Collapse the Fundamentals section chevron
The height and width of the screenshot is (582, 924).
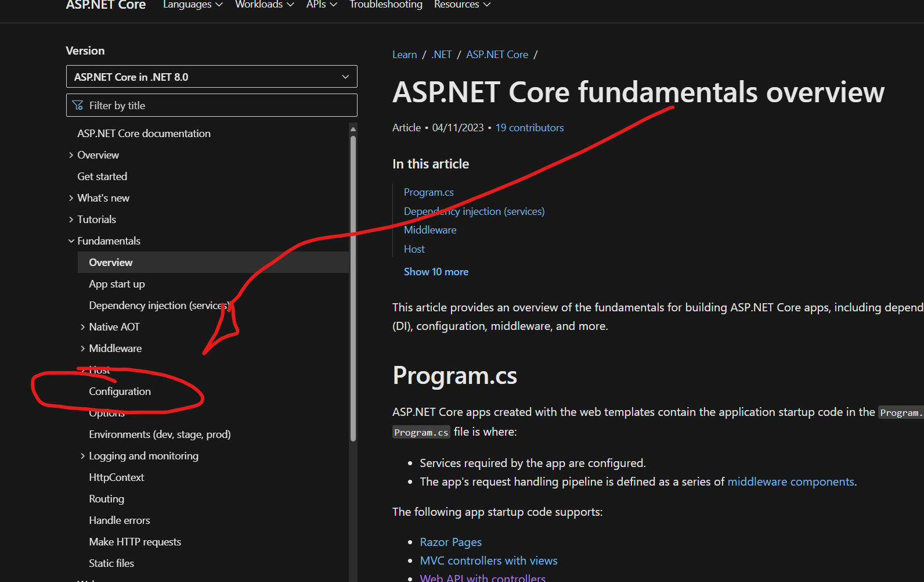tap(71, 241)
